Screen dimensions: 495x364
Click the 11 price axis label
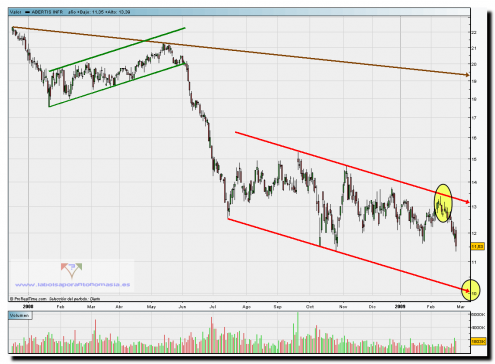point(474,262)
